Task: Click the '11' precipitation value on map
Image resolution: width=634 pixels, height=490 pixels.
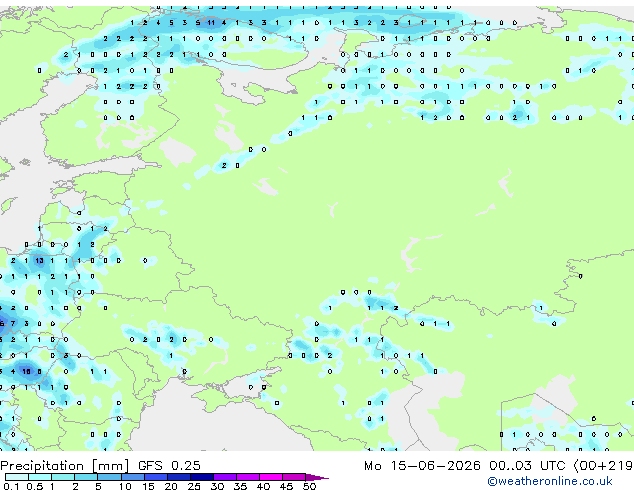Action: click(211, 23)
